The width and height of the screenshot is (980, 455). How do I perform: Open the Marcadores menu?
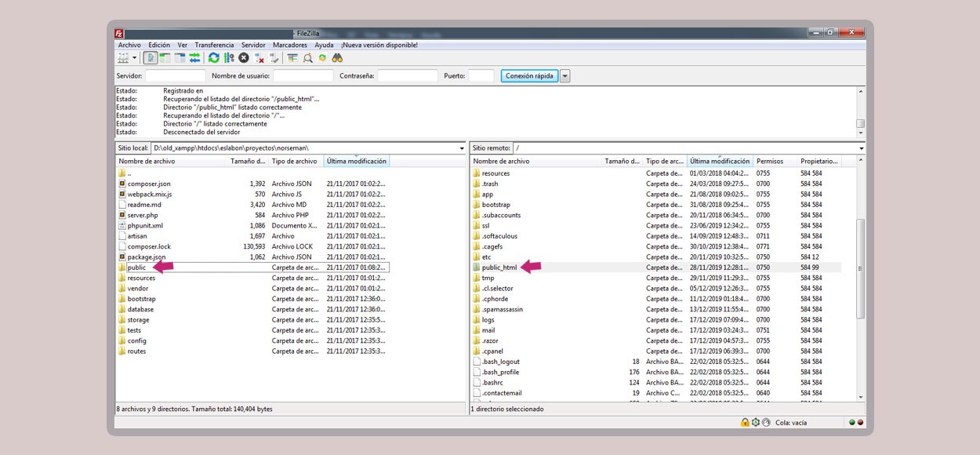(290, 45)
